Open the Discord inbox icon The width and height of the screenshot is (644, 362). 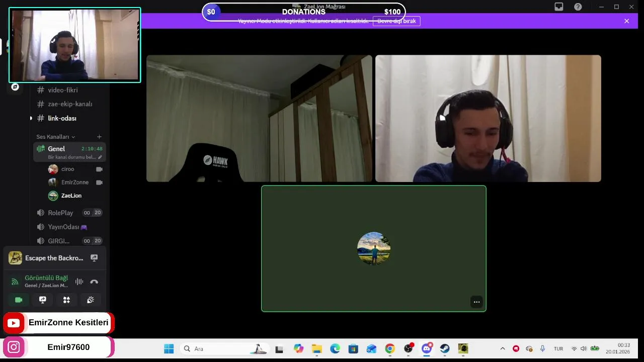[559, 7]
